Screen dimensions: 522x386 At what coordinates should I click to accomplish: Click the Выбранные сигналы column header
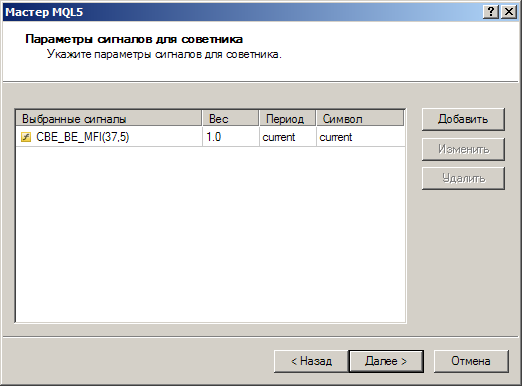pyautogui.click(x=109, y=119)
